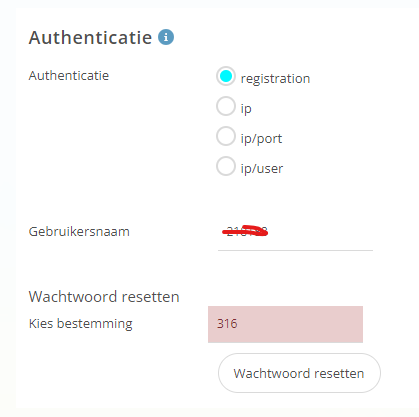Click the large Authenticatie section heading

(90, 37)
